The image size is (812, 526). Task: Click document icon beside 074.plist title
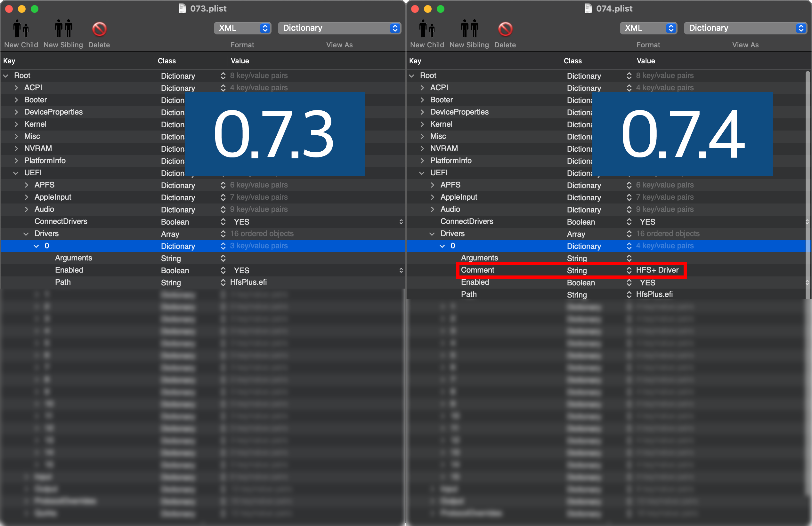(x=588, y=8)
